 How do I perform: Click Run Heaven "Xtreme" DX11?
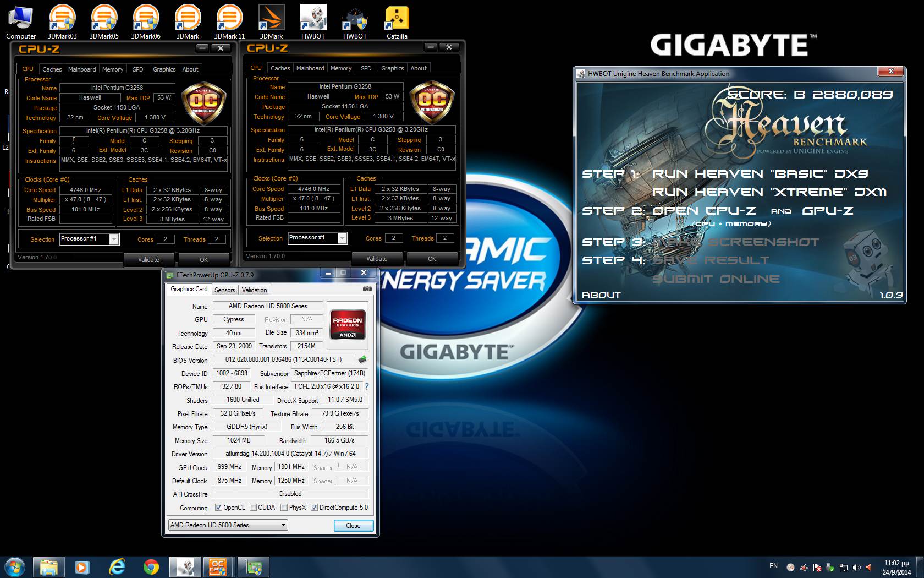point(769,192)
